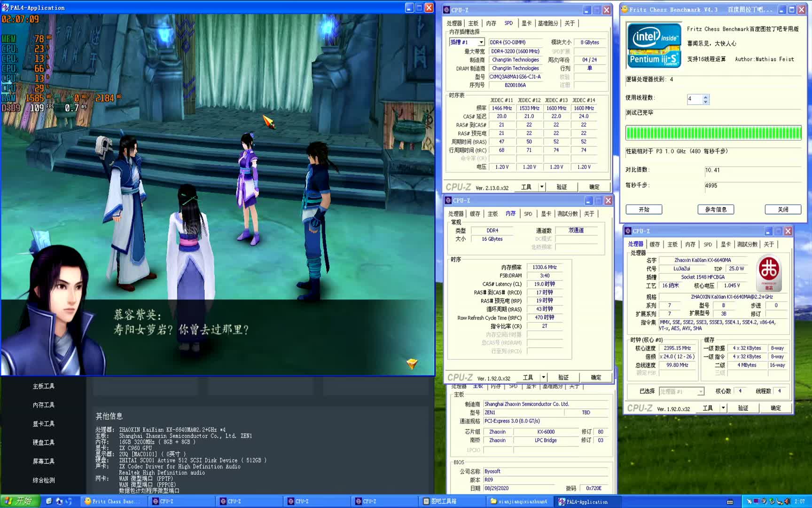812x508 pixels.
Task: Open the Windows XP Start button
Action: [18, 501]
